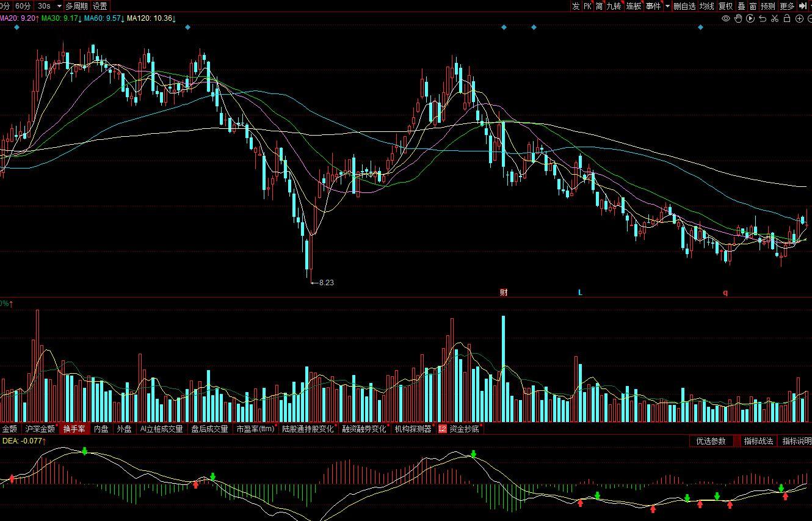Screen dimensions: 812x521
Task: Click the plus zoom-in icon
Action: point(799,19)
